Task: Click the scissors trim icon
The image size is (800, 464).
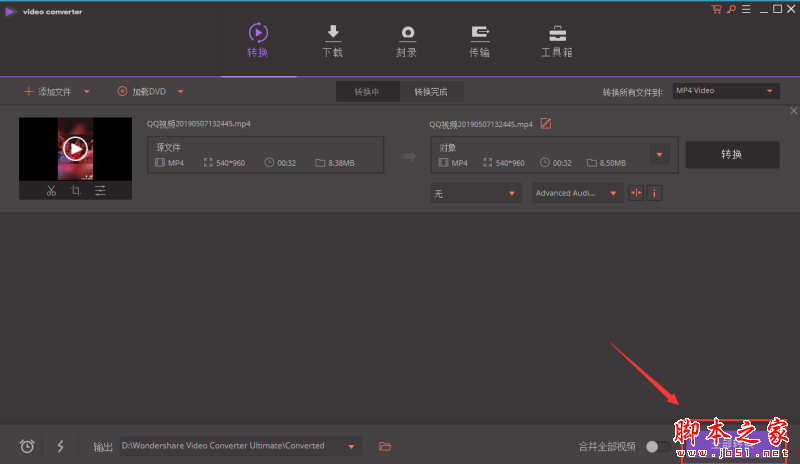Action: click(51, 191)
